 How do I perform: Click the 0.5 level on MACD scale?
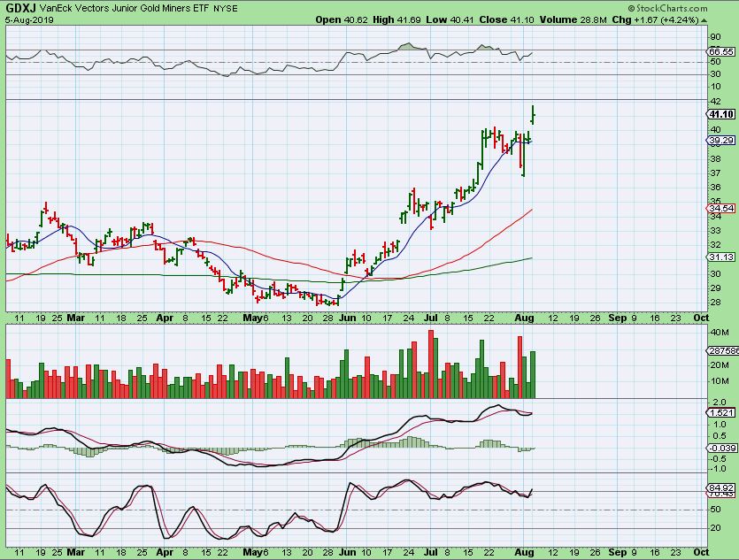[x=720, y=436]
